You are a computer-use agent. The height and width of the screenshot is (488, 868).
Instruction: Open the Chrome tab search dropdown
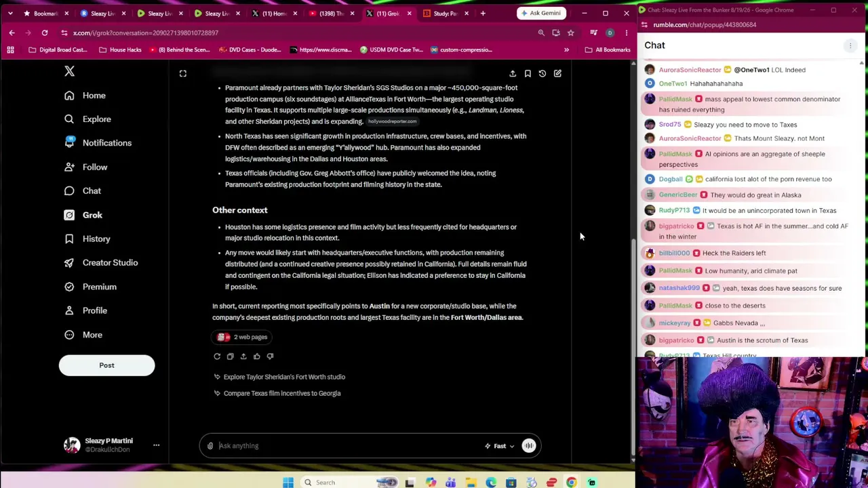tap(10, 14)
